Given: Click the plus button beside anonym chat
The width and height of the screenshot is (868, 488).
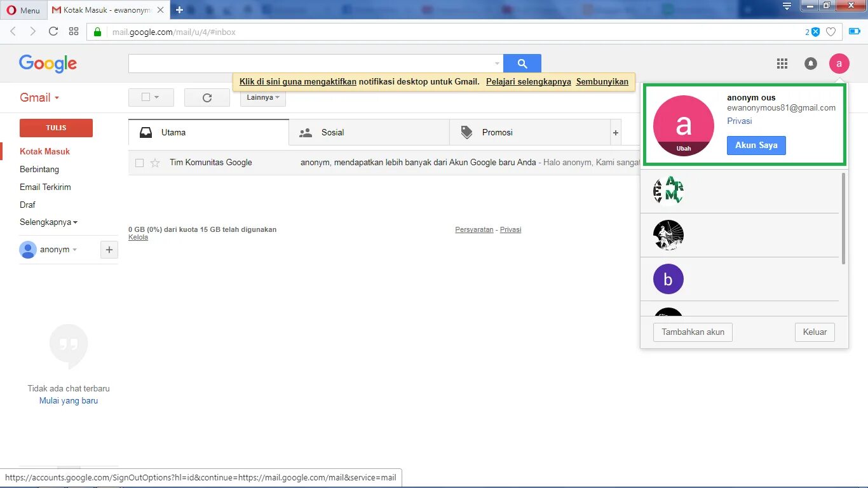Looking at the screenshot, I should coord(109,250).
